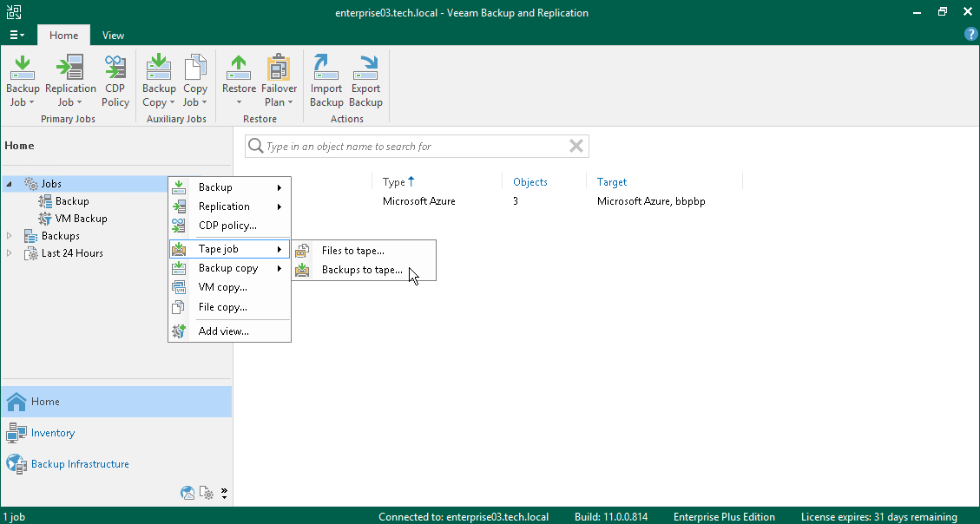980x524 pixels.
Task: Click the objects count value 3
Action: click(516, 201)
